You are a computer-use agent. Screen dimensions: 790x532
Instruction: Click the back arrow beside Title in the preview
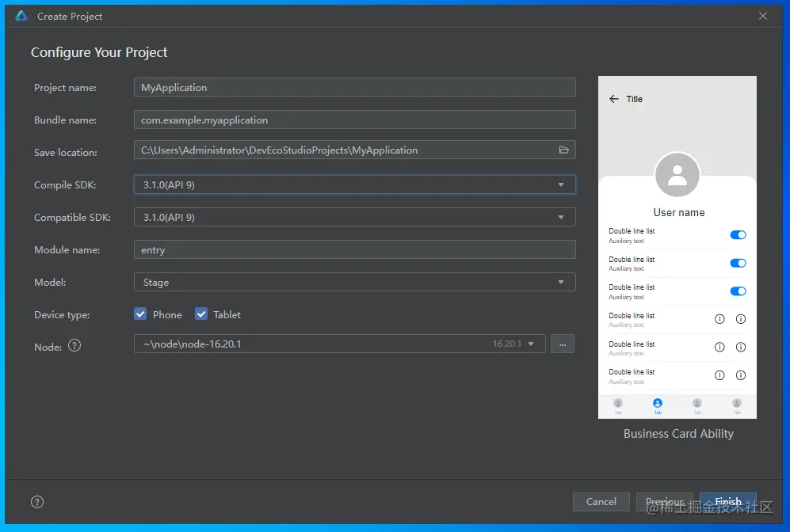613,99
